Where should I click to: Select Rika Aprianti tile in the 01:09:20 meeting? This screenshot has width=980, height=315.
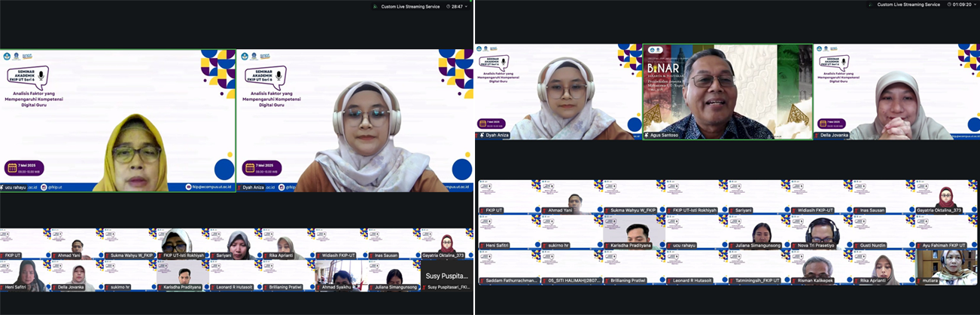(885, 268)
